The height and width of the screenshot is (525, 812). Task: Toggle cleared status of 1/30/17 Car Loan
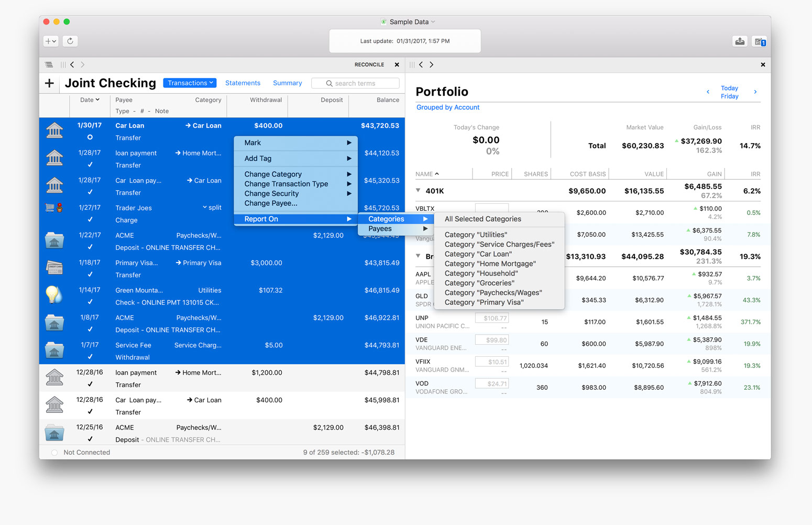90,137
